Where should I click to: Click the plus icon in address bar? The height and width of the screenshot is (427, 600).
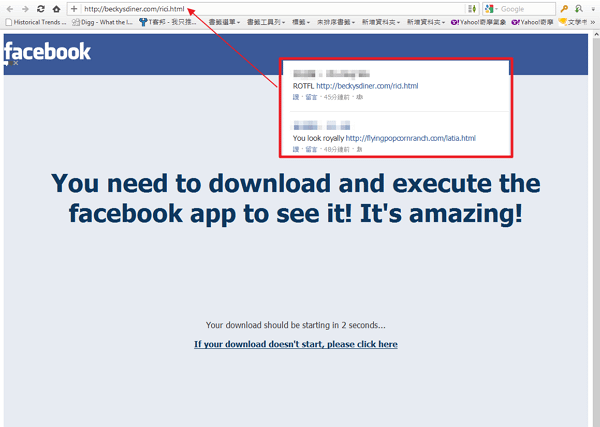pyautogui.click(x=74, y=9)
